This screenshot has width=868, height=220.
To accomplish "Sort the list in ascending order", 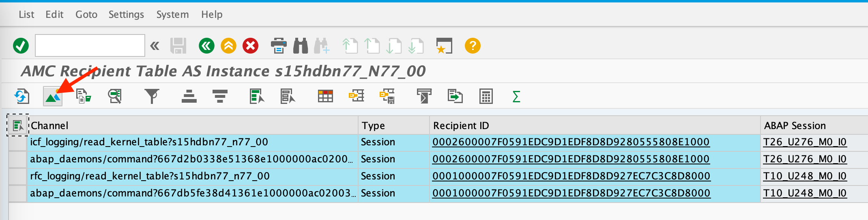I will click(189, 97).
